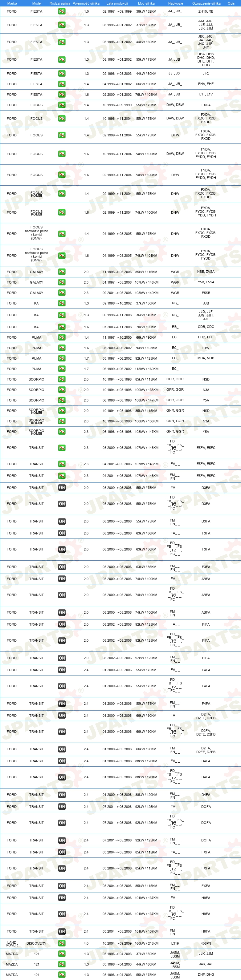Select the petrol icon in the SCORPIO GFR N3A row
This screenshot has width=241, height=980.
click(x=62, y=389)
